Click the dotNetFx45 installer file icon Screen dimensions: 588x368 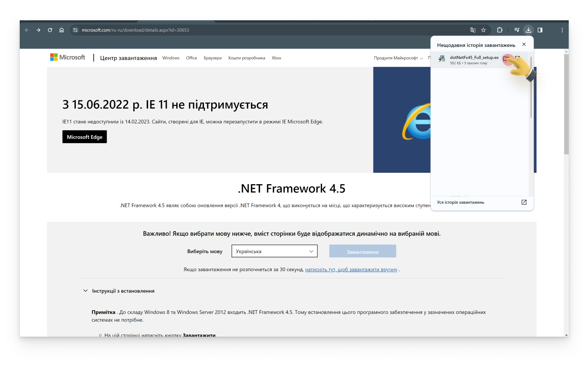click(x=441, y=59)
